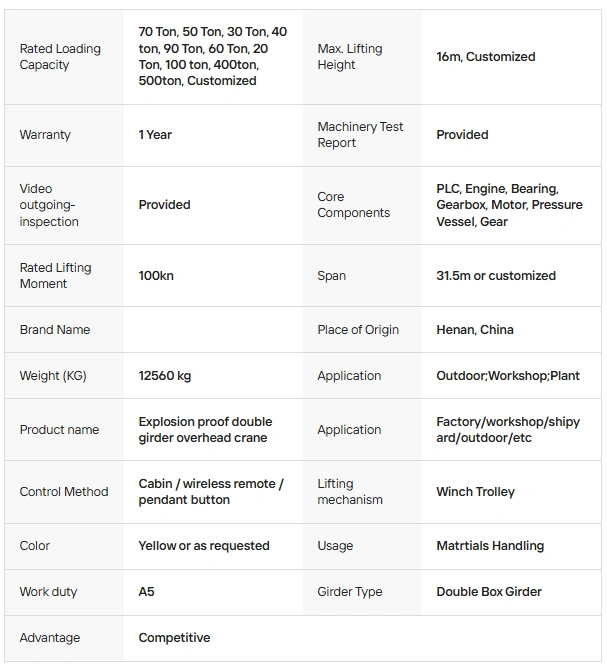Click the "1 Year" warranty value
This screenshot has height=668, width=607.
(x=155, y=135)
